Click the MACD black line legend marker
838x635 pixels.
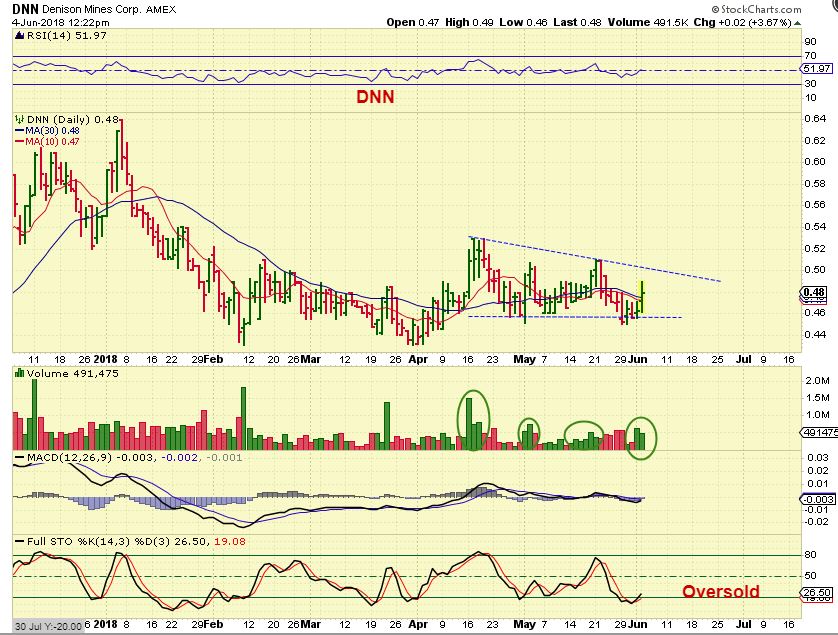[x=20, y=458]
